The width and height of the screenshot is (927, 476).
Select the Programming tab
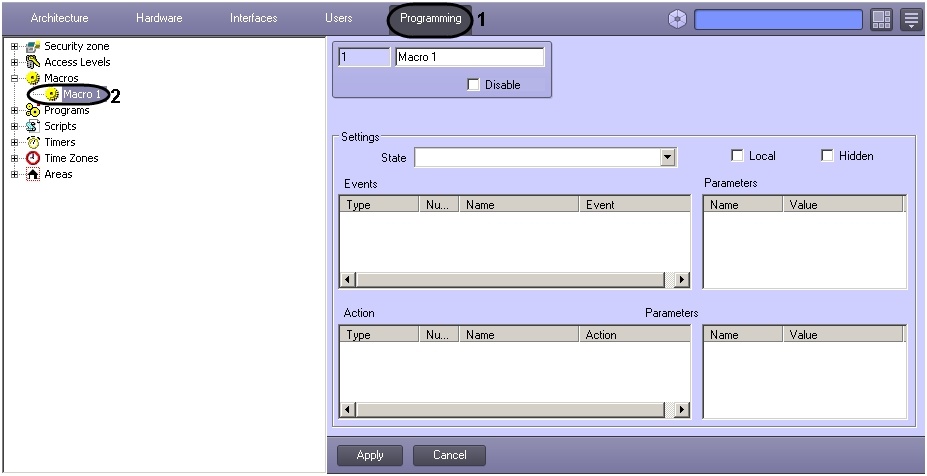pos(431,18)
